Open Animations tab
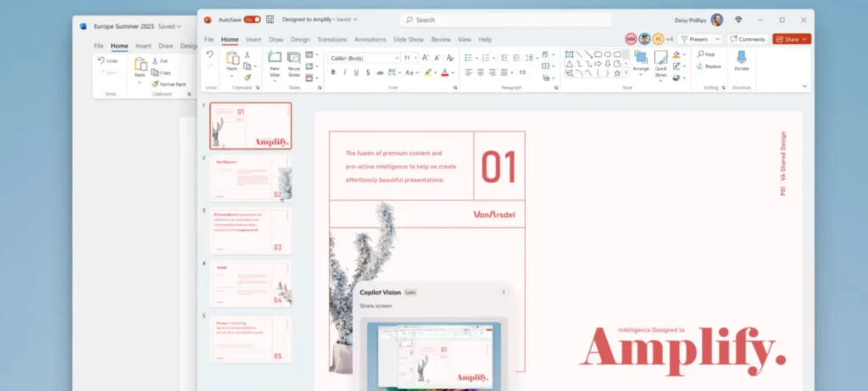The height and width of the screenshot is (391, 868). tap(370, 39)
